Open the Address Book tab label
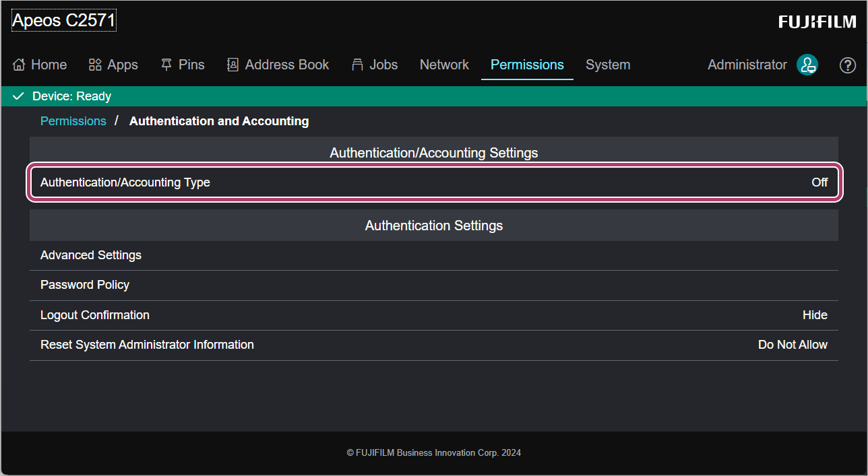Viewport: 868px width, 476px height. tap(287, 65)
